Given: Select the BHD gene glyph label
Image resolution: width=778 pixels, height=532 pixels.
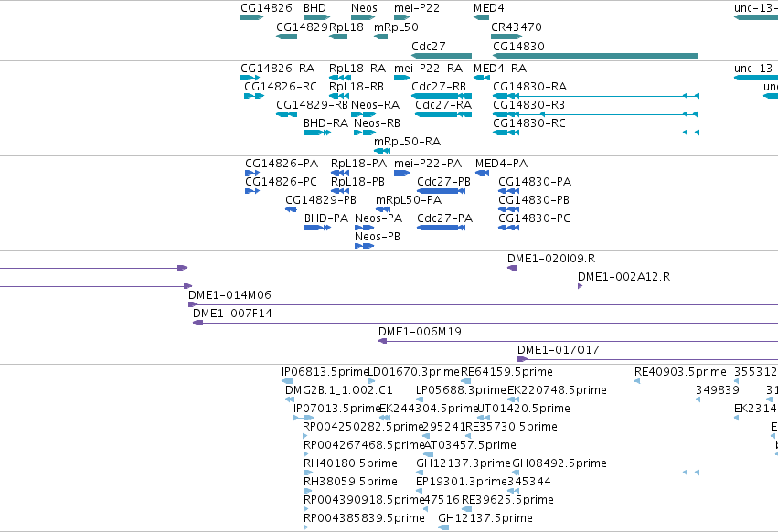Looking at the screenshot, I should point(314,8).
